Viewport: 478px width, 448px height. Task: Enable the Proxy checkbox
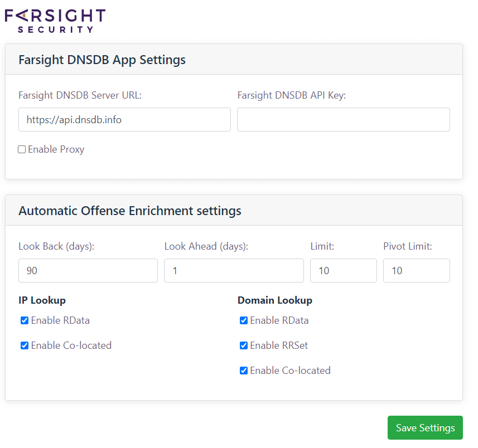click(x=22, y=149)
